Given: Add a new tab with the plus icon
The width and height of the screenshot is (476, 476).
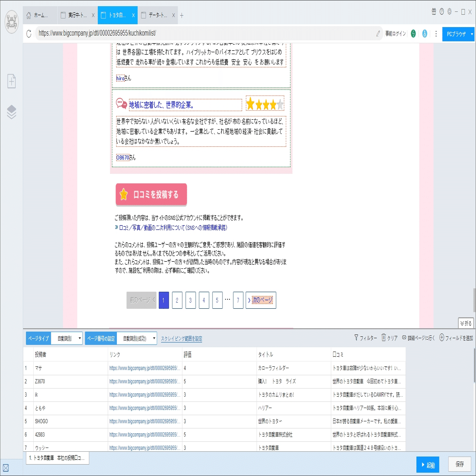Looking at the screenshot, I should 181,16.
